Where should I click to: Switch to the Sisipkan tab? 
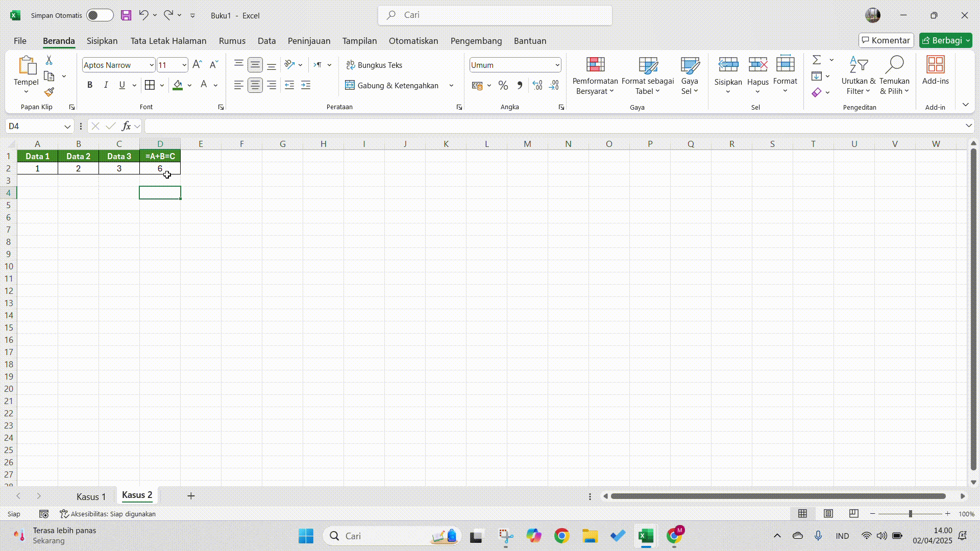tap(102, 41)
